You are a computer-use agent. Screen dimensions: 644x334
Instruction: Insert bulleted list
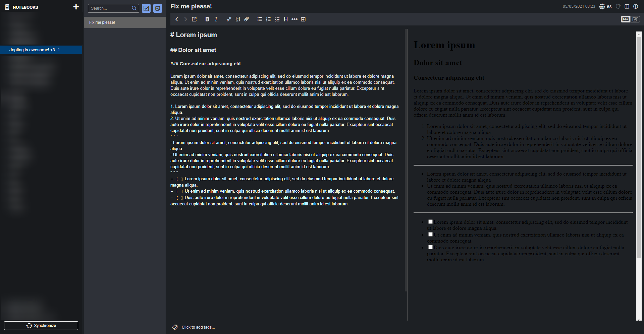point(260,19)
